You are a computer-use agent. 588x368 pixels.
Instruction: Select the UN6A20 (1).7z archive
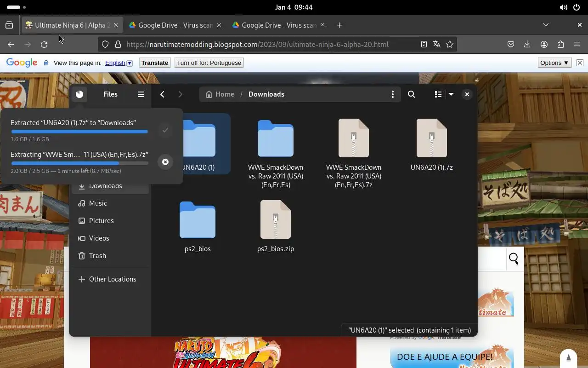(x=432, y=144)
